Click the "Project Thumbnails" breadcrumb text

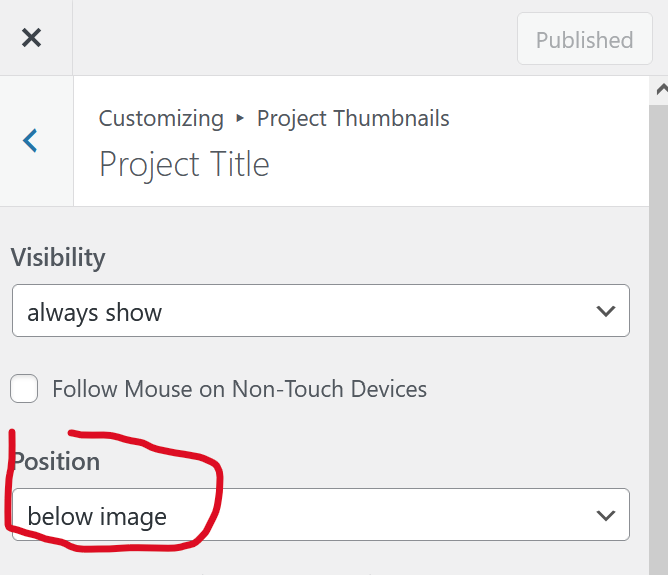pyautogui.click(x=353, y=118)
